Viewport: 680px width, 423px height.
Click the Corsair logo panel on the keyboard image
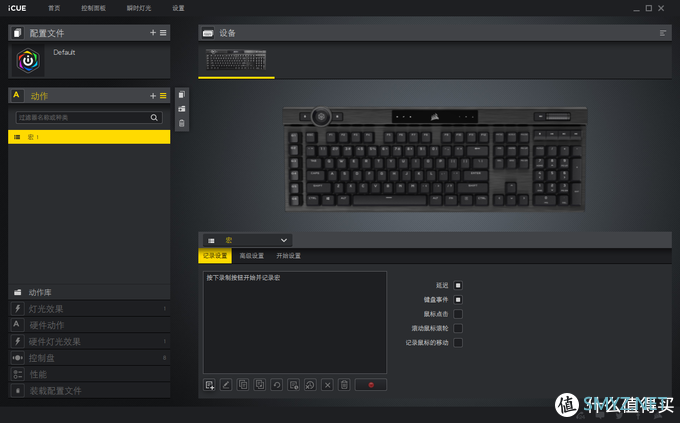point(435,116)
